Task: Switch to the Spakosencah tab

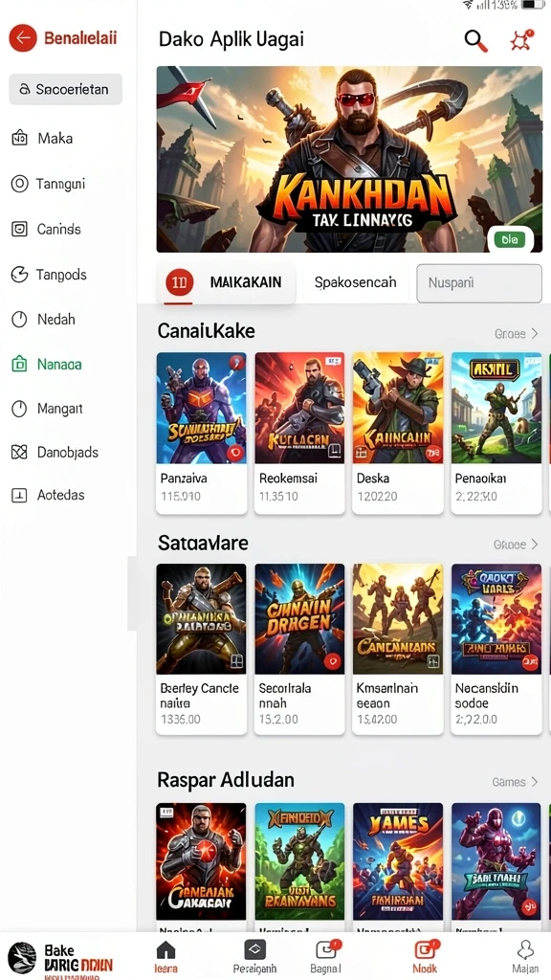Action: point(355,282)
